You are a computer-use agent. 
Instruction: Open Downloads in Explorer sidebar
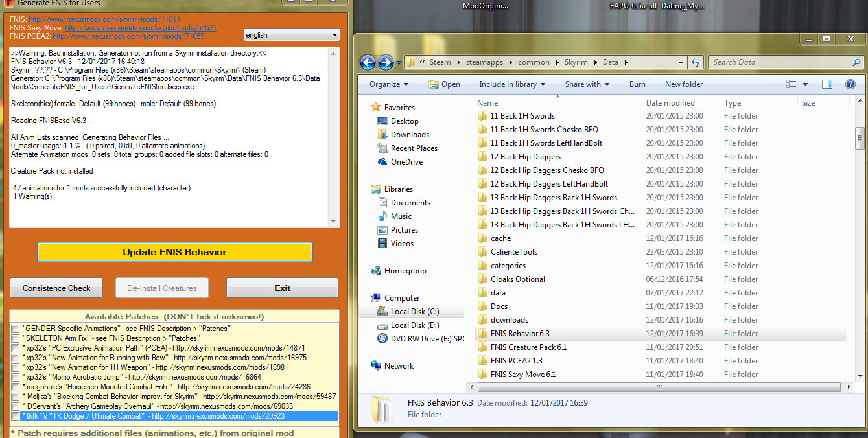[410, 135]
